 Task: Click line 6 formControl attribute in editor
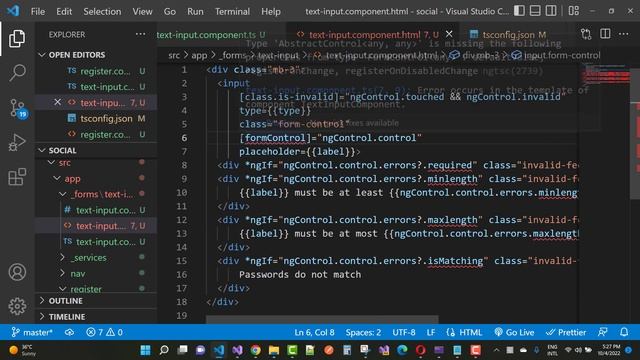(275, 138)
